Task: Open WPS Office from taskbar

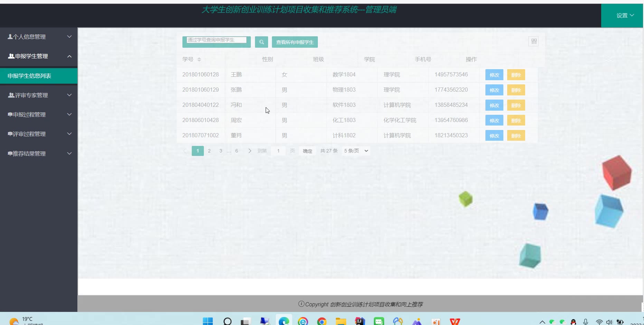Action: click(x=455, y=322)
